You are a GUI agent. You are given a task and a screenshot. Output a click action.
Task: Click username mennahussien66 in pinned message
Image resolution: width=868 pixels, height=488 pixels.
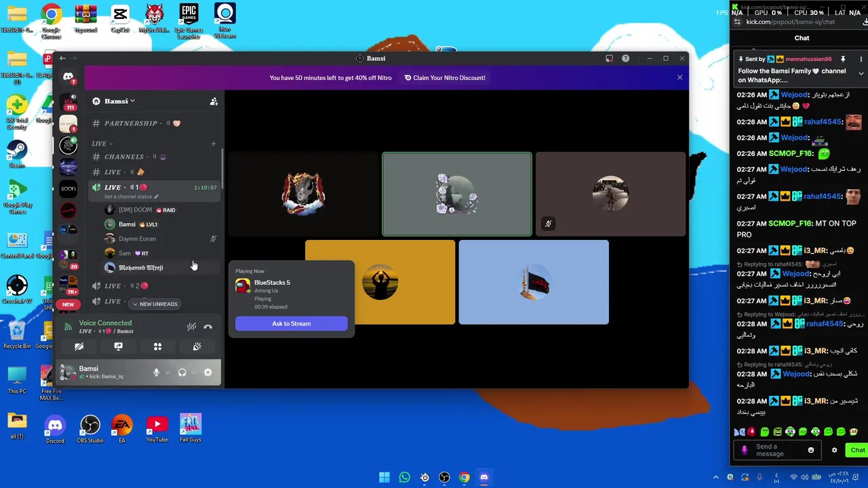(808, 59)
